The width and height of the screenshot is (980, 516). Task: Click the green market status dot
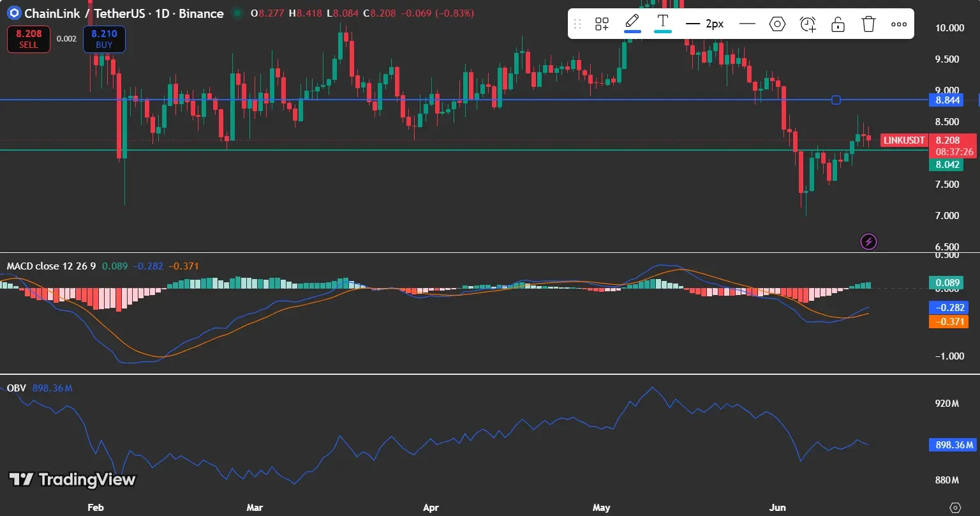coord(238,13)
